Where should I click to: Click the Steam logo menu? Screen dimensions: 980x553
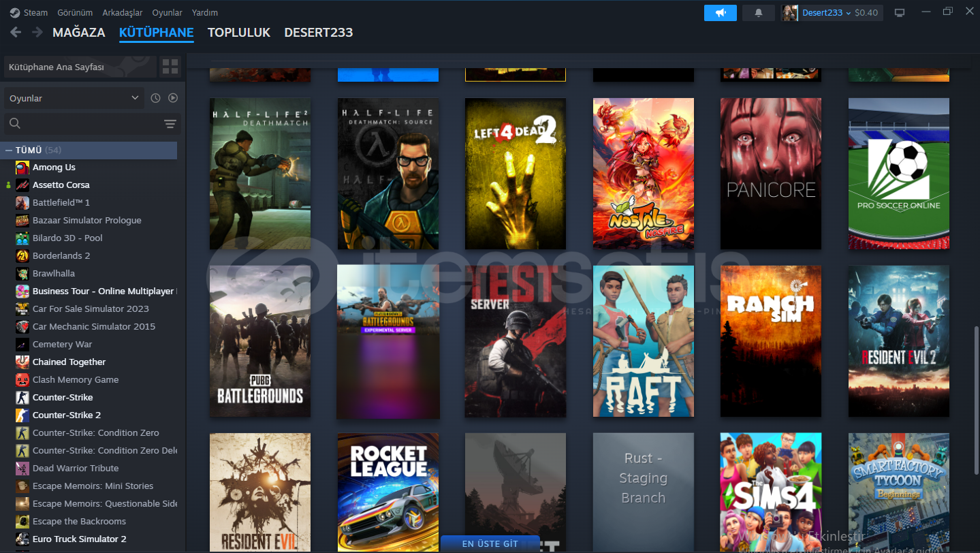29,12
